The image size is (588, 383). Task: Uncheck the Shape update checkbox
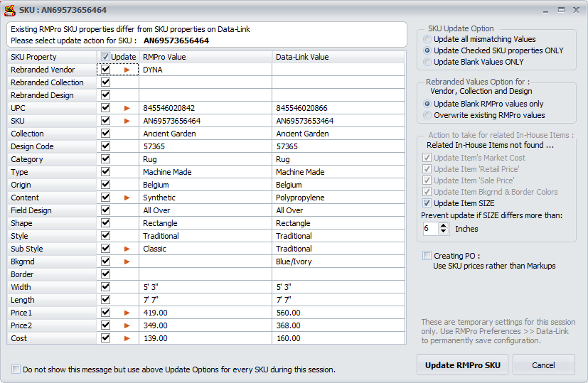coord(105,223)
